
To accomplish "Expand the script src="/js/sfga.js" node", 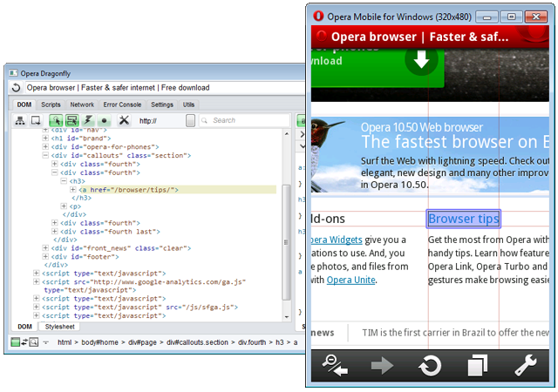I will pyautogui.click(x=37, y=307).
